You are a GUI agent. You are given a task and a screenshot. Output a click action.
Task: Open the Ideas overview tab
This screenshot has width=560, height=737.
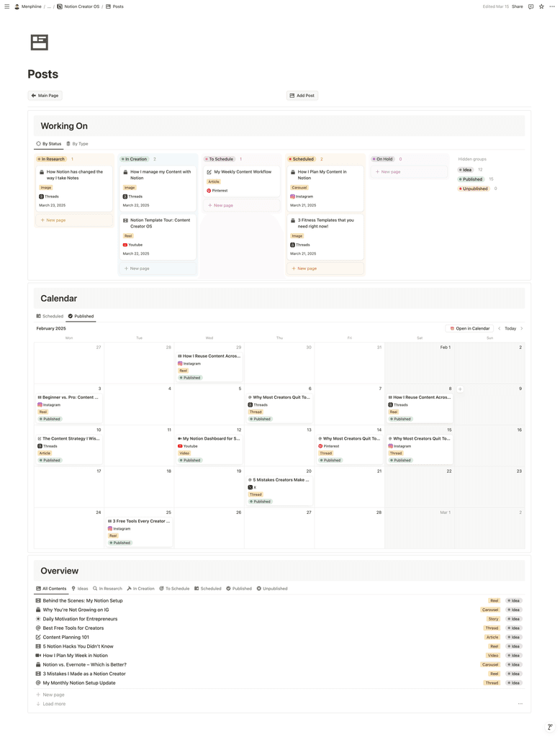[x=80, y=589]
